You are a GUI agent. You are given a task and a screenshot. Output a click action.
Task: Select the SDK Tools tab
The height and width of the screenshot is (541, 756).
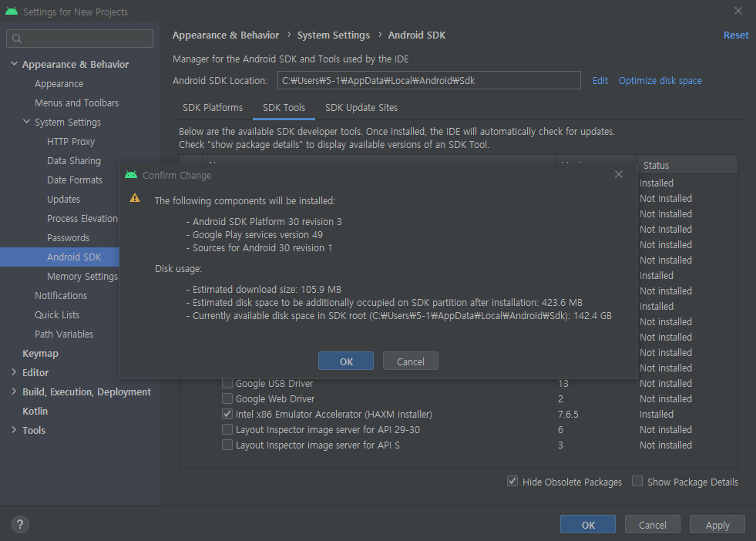coord(284,108)
